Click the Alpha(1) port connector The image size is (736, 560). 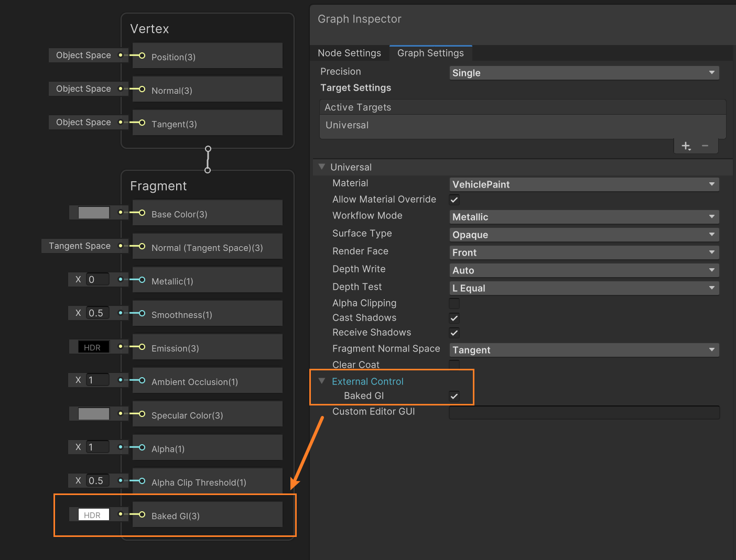coord(142,447)
